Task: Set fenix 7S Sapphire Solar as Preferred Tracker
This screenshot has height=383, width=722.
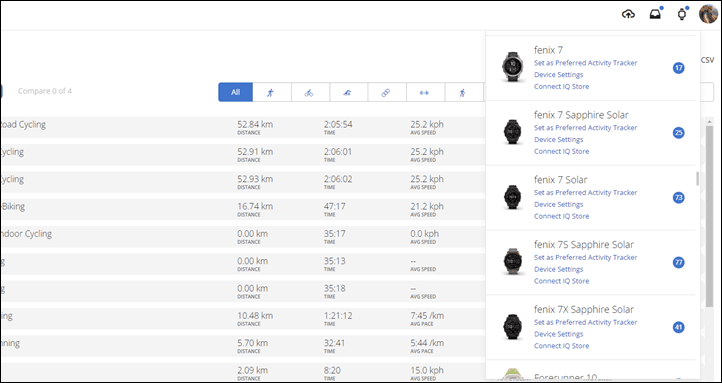Action: click(585, 257)
